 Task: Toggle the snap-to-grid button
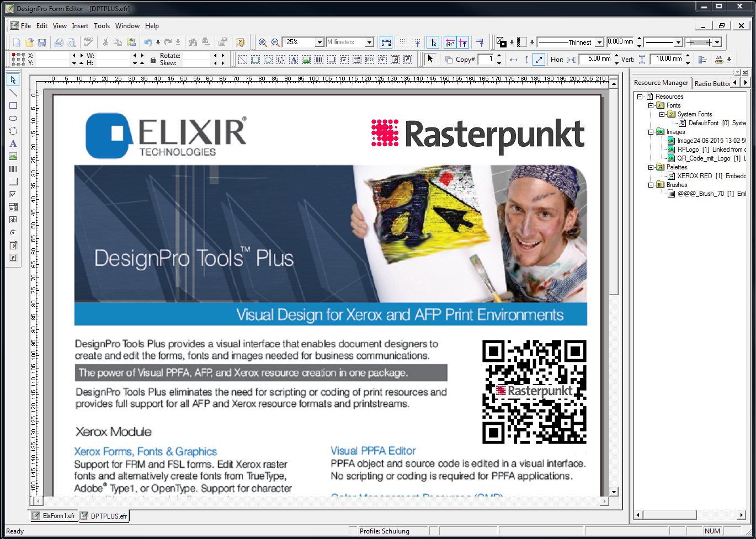[x=417, y=42]
